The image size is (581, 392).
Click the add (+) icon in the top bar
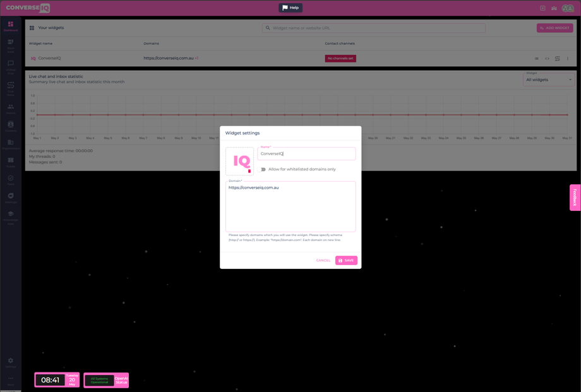click(x=542, y=8)
